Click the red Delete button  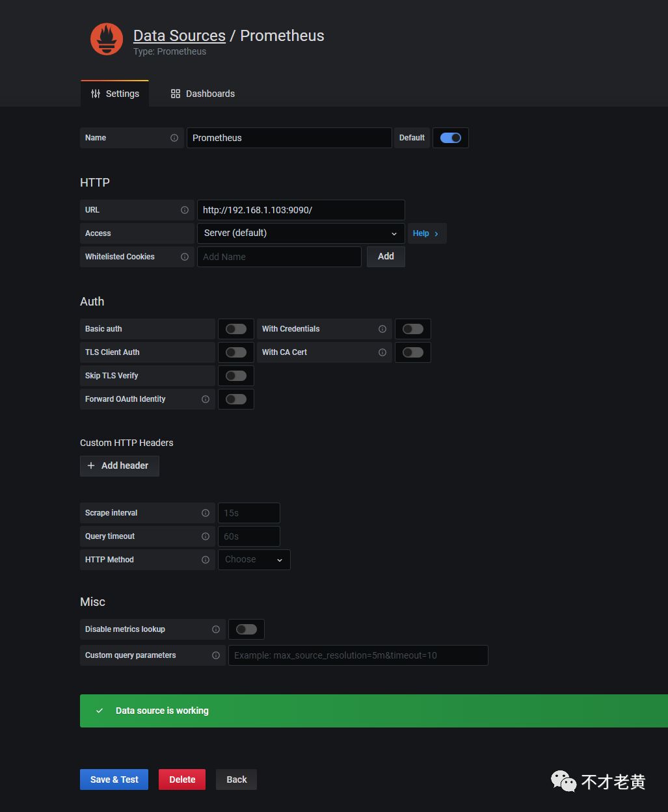182,779
